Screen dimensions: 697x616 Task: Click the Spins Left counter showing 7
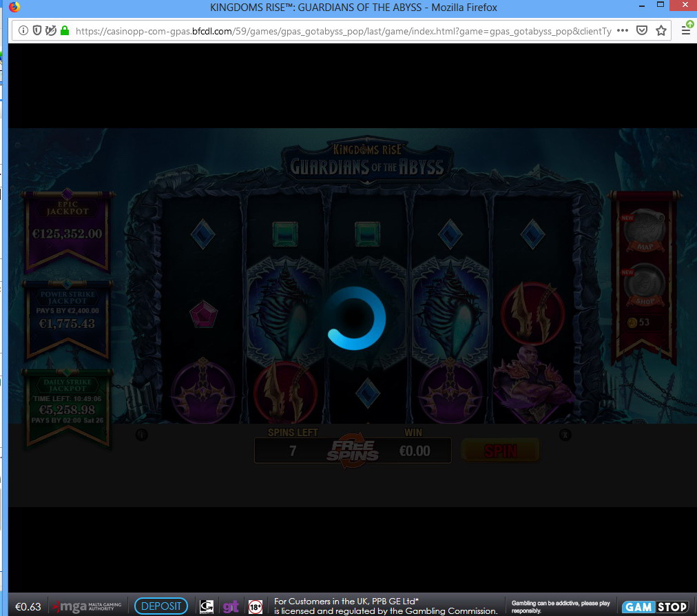[293, 451]
